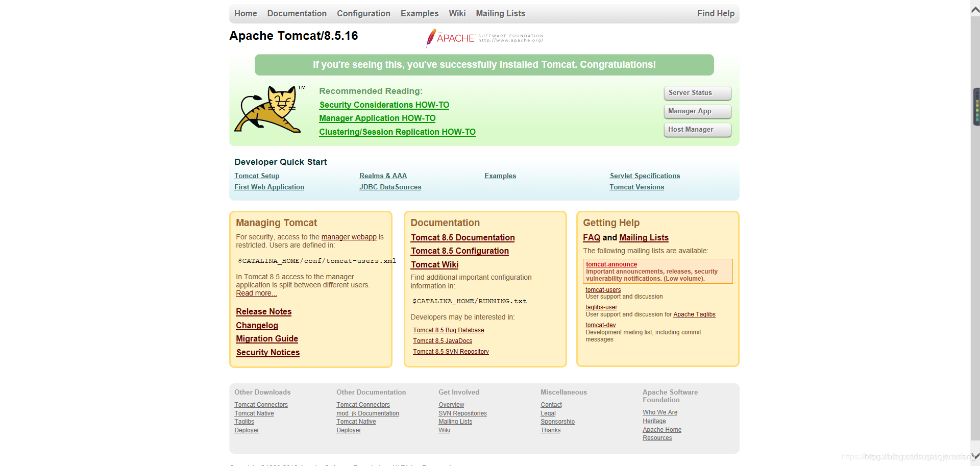The image size is (980, 466).
Task: Click Find Help in the top bar
Action: [x=716, y=14]
